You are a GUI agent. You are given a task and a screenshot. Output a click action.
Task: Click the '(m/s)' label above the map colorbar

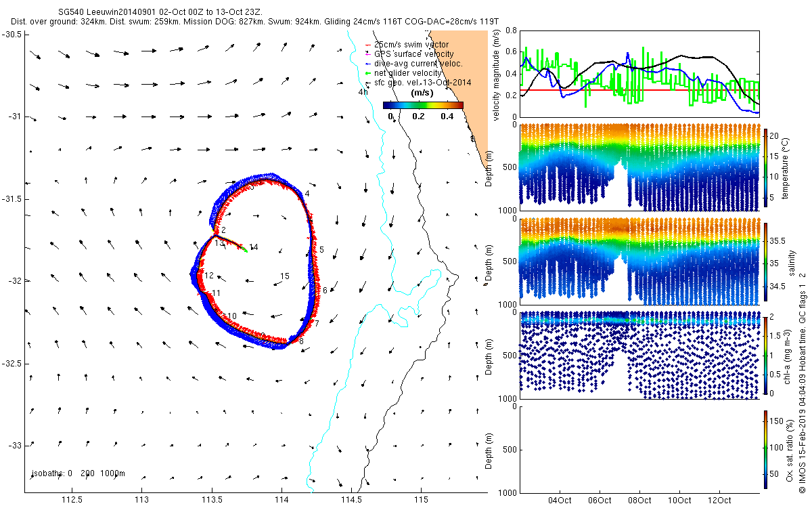[423, 93]
